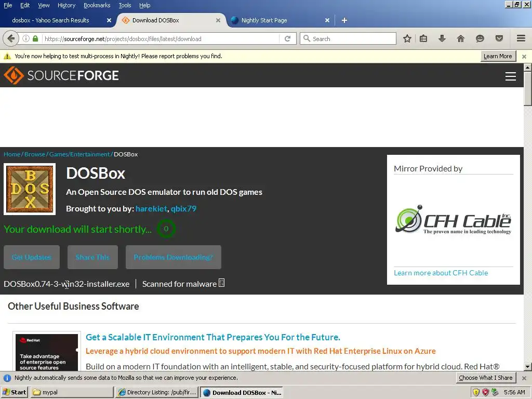
Task: Click the Games/Entertainment breadcrumb link
Action: 79,154
